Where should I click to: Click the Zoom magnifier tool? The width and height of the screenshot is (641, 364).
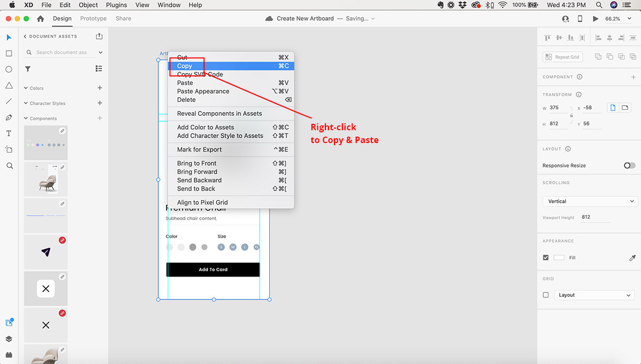pos(9,166)
